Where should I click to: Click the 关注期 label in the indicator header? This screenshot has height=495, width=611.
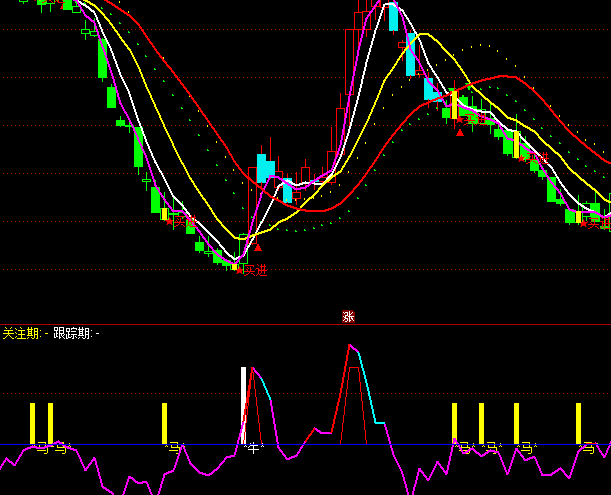click(20, 333)
